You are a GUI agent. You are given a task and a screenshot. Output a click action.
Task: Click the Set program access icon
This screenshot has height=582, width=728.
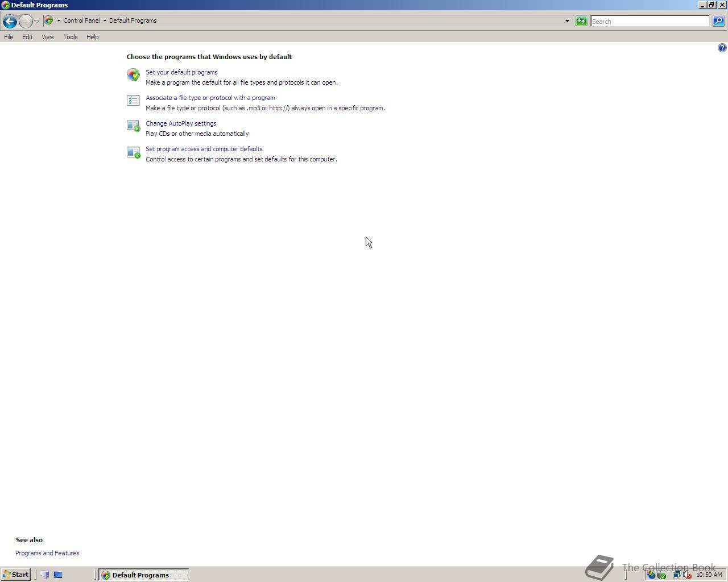tap(133, 152)
